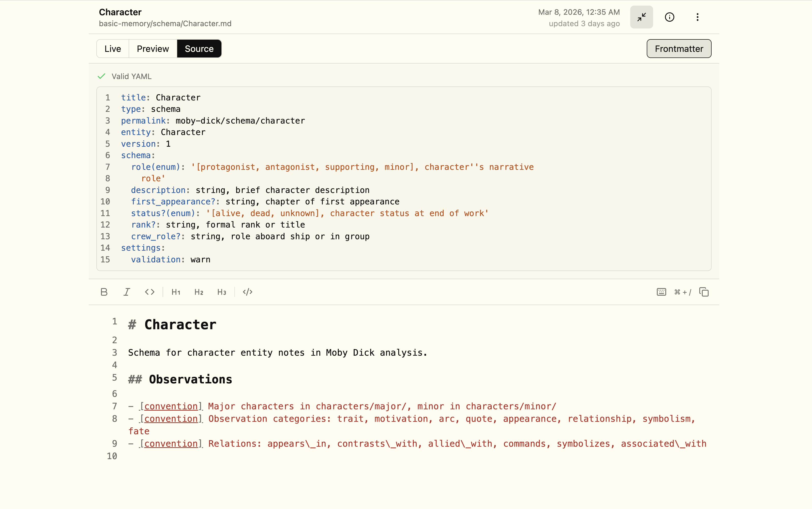Insert heading level 3

pos(221,292)
